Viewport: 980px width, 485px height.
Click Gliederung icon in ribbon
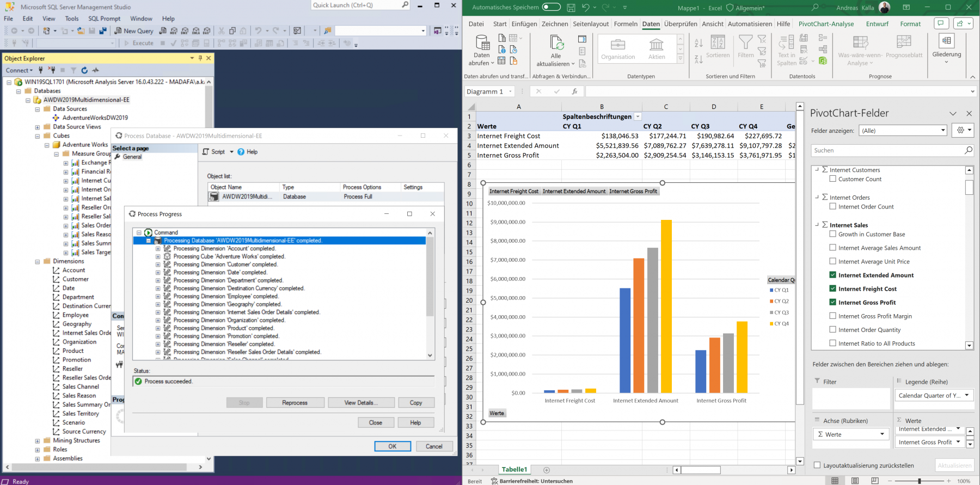pyautogui.click(x=947, y=41)
